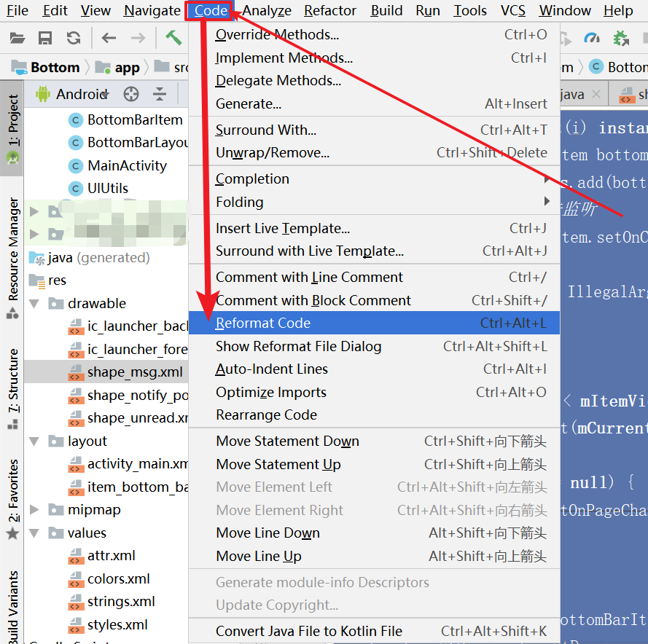Click the Save All floppy icon
The image size is (648, 644).
click(x=45, y=39)
